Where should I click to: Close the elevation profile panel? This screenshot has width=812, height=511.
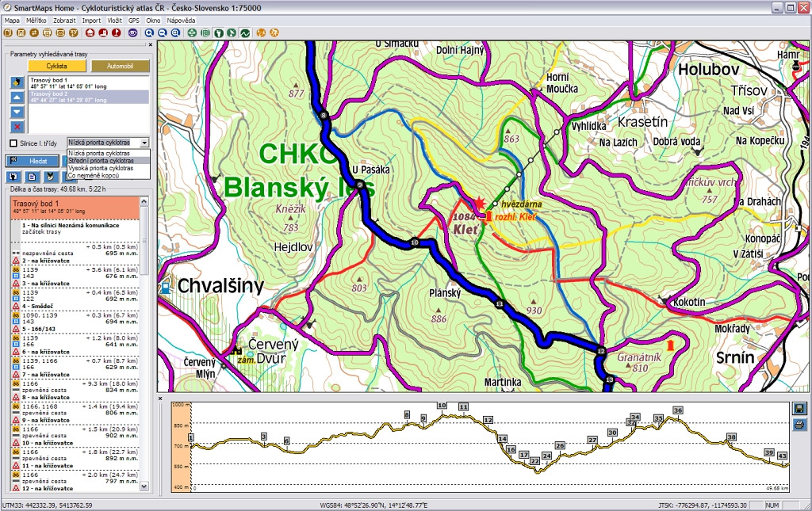pos(160,399)
